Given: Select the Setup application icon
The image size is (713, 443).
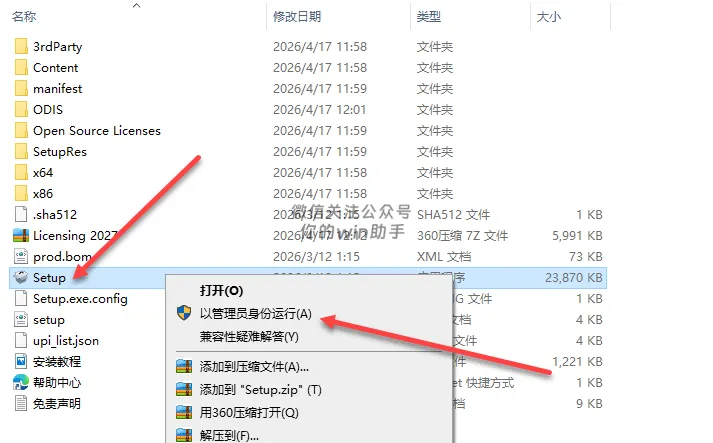Looking at the screenshot, I should coord(21,277).
